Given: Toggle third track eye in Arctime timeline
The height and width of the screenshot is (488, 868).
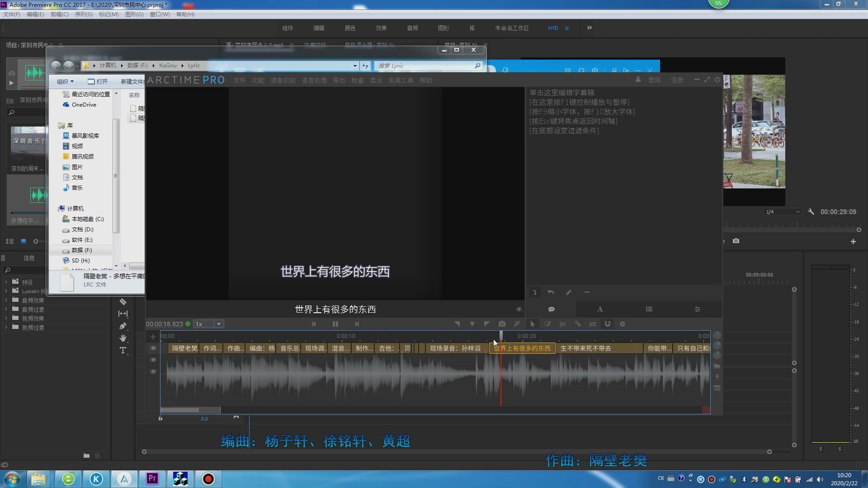Looking at the screenshot, I should tap(153, 372).
